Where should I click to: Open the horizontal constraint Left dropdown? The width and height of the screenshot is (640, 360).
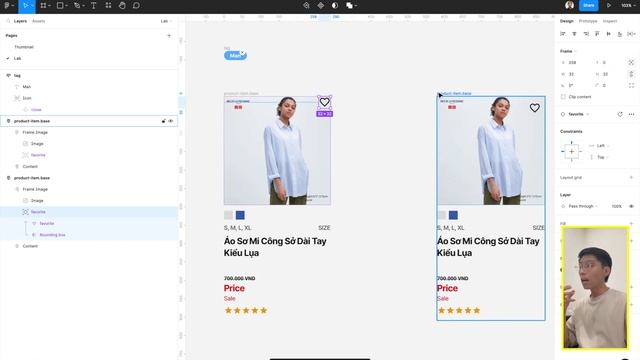pos(600,146)
